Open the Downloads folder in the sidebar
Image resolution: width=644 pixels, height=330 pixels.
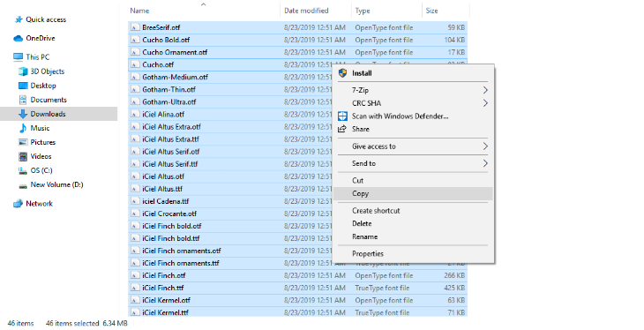[59, 114]
